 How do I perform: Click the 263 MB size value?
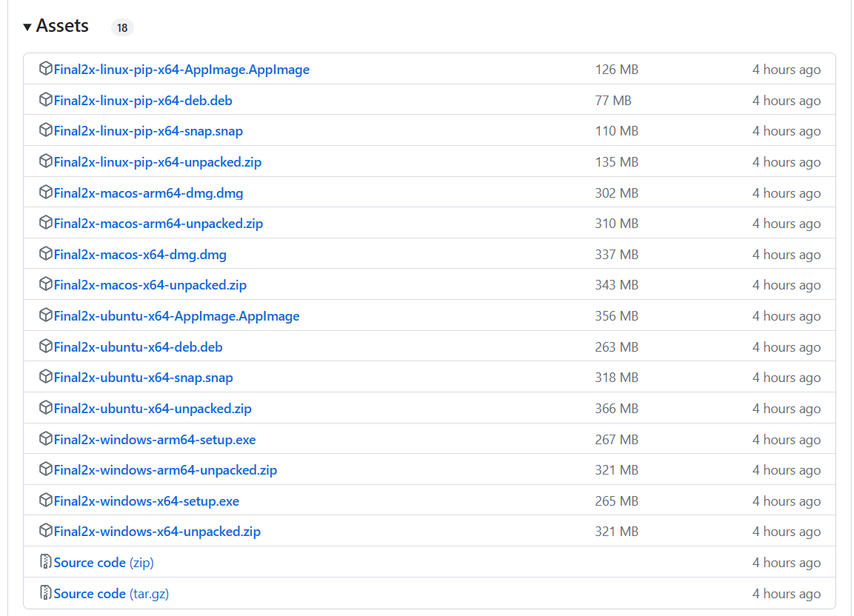(x=616, y=347)
